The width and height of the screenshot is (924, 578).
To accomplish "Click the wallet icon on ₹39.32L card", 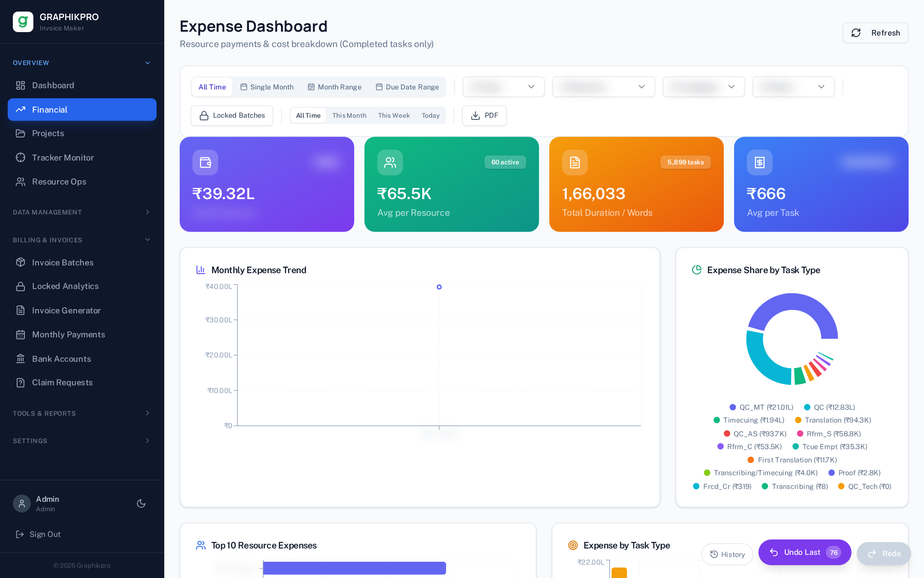I will click(205, 162).
